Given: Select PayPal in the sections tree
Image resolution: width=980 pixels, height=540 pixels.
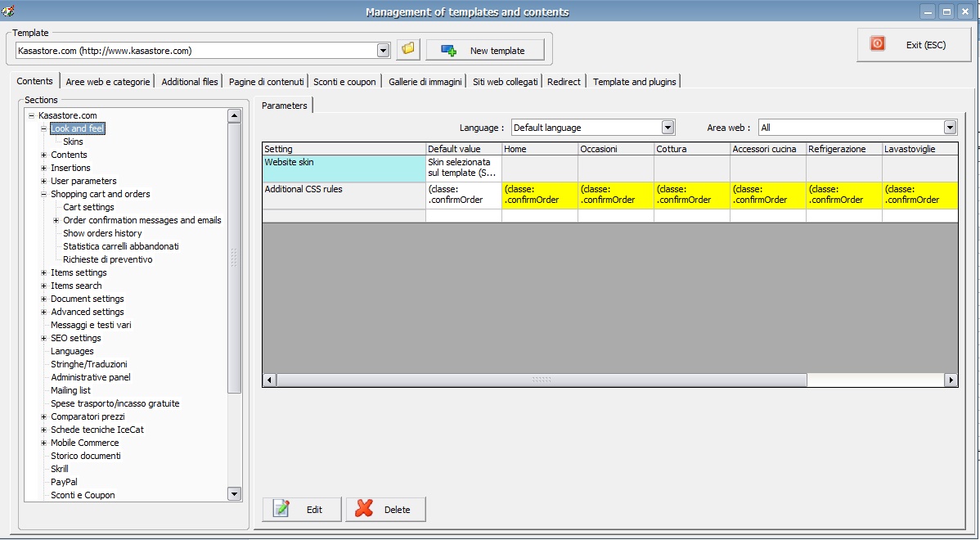Looking at the screenshot, I should 64,482.
